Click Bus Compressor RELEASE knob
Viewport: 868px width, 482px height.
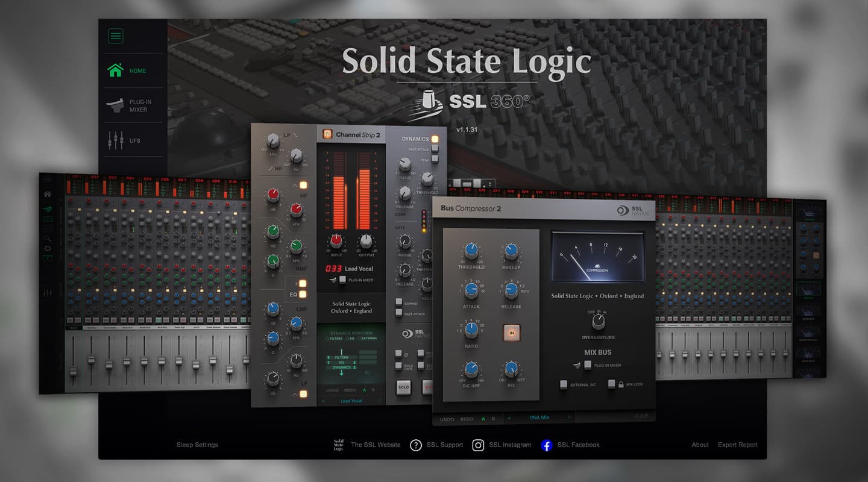pyautogui.click(x=511, y=291)
